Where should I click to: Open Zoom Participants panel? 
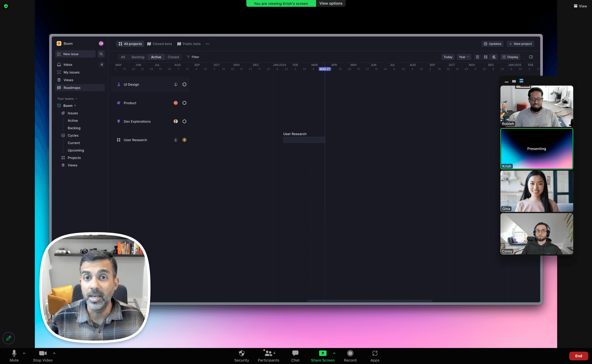click(269, 356)
